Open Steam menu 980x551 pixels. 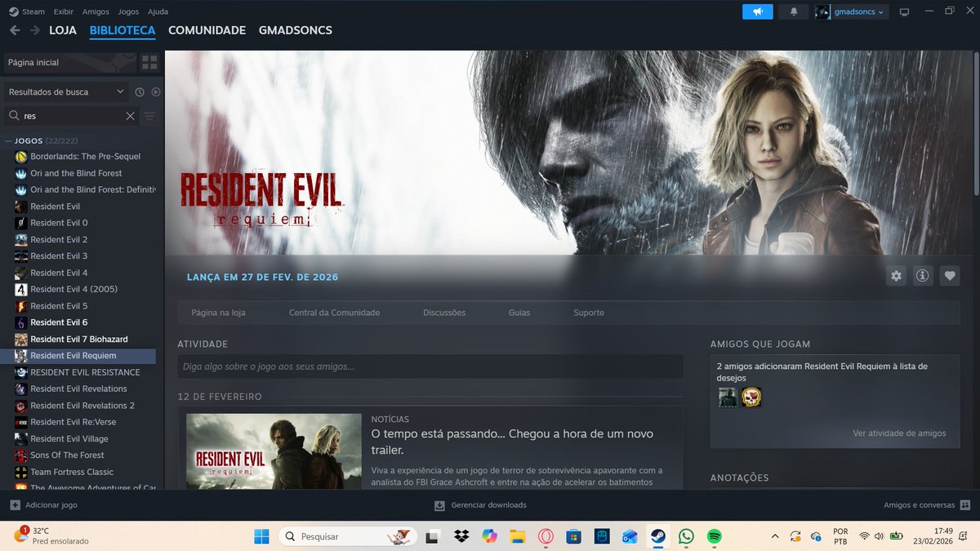coord(33,11)
